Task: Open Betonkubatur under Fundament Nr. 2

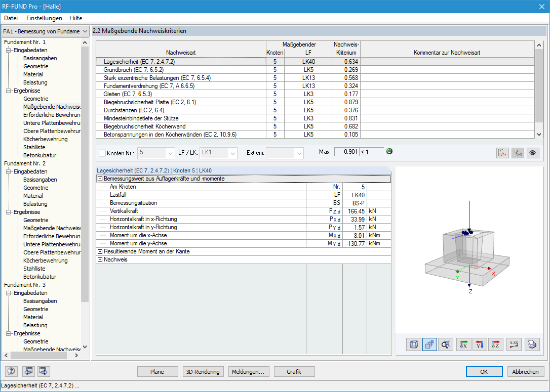Action: click(x=40, y=277)
